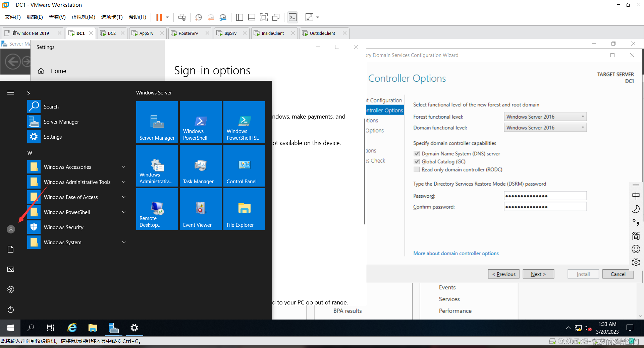Launch Remote Desktop Connection tile
This screenshot has width=644, height=348.
point(157,209)
